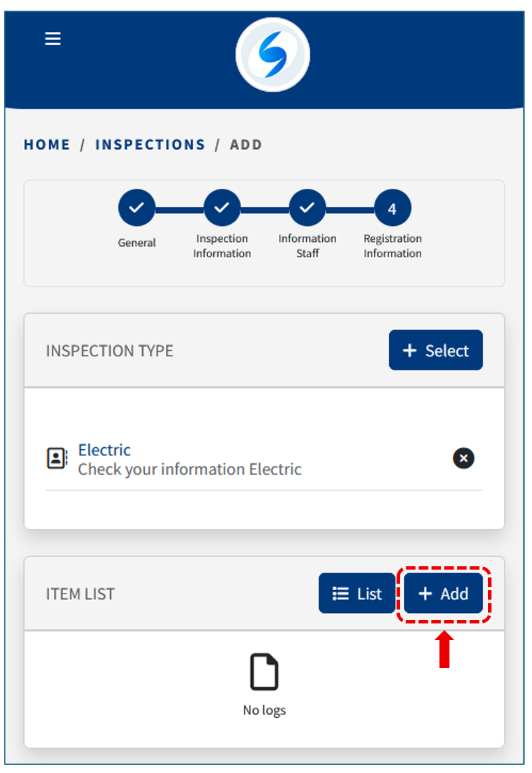Go to Inspection Information step circle
The height and width of the screenshot is (773, 532).
tap(222, 208)
